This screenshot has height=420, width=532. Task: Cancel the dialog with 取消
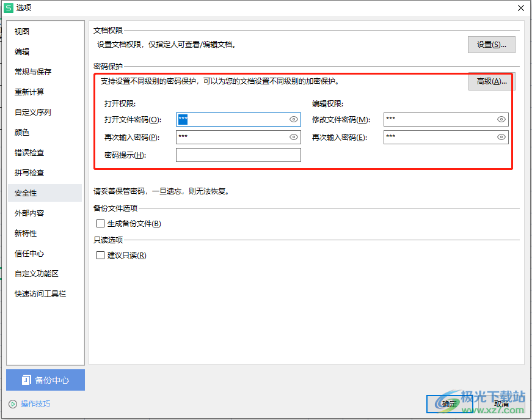501,403
